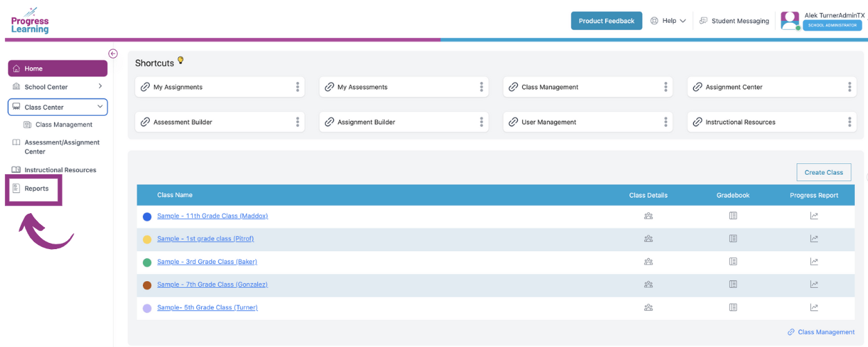Screen dimensions: 868x347
Task: Click the Class Name column header
Action: [x=175, y=195]
